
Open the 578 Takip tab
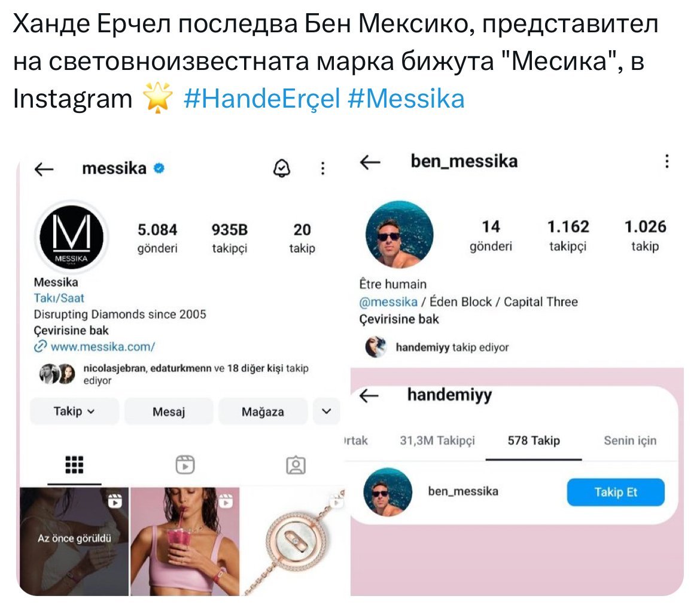(x=534, y=441)
